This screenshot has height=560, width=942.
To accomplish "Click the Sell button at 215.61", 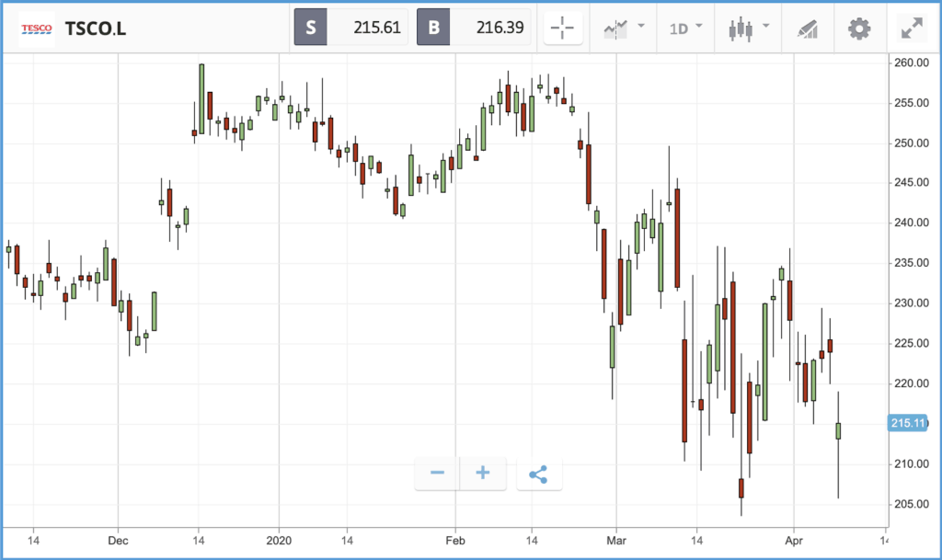I will pos(350,27).
